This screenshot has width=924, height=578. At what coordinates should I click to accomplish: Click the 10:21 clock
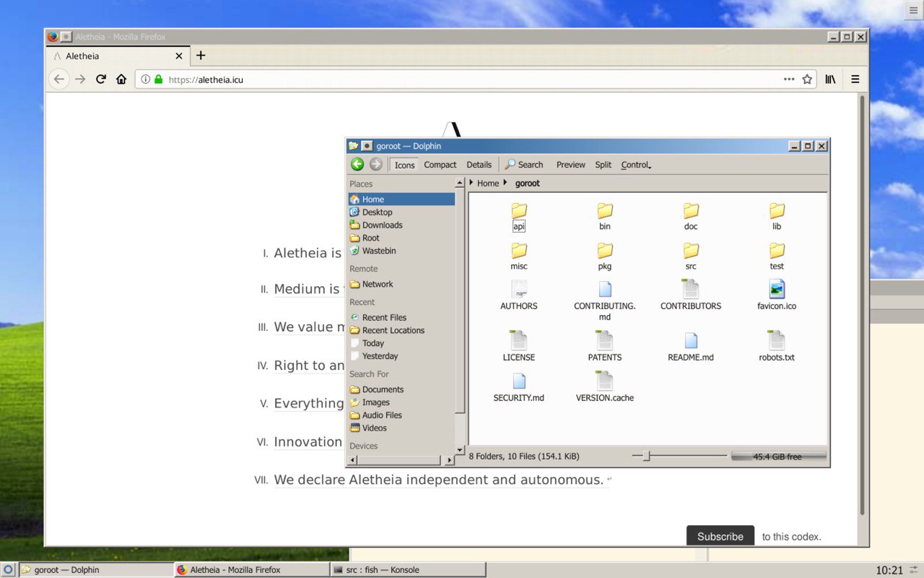889,570
